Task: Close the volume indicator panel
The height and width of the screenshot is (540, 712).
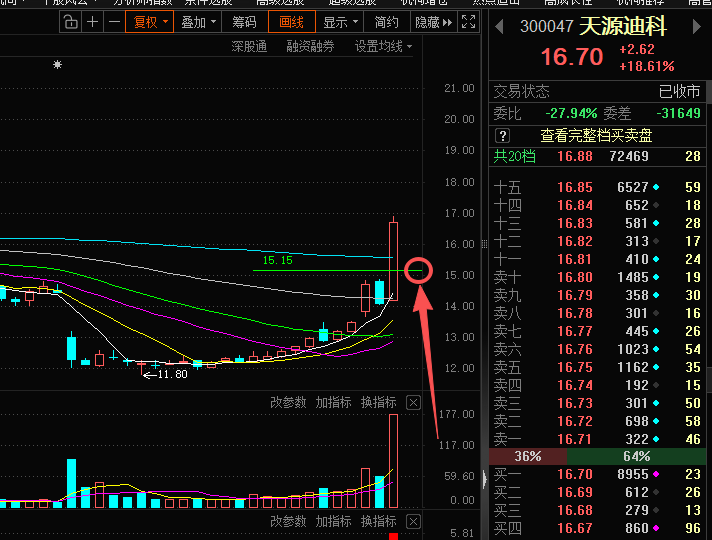Action: click(413, 403)
